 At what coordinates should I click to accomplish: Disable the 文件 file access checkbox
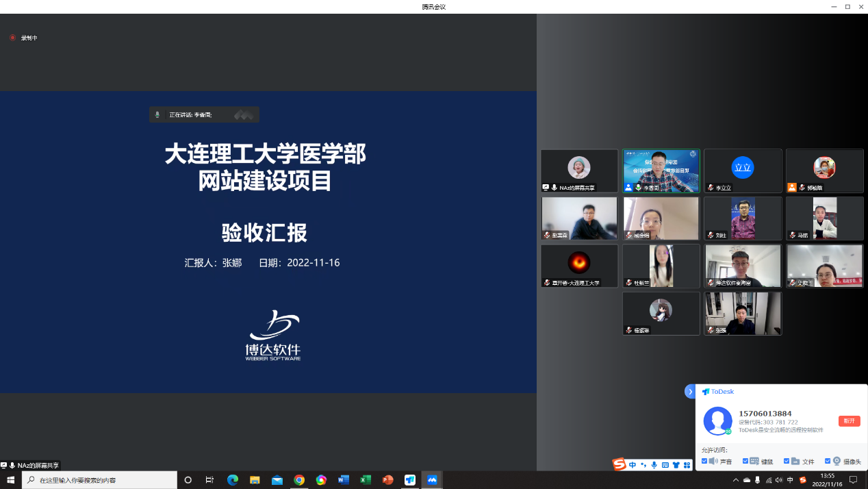pos(787,462)
